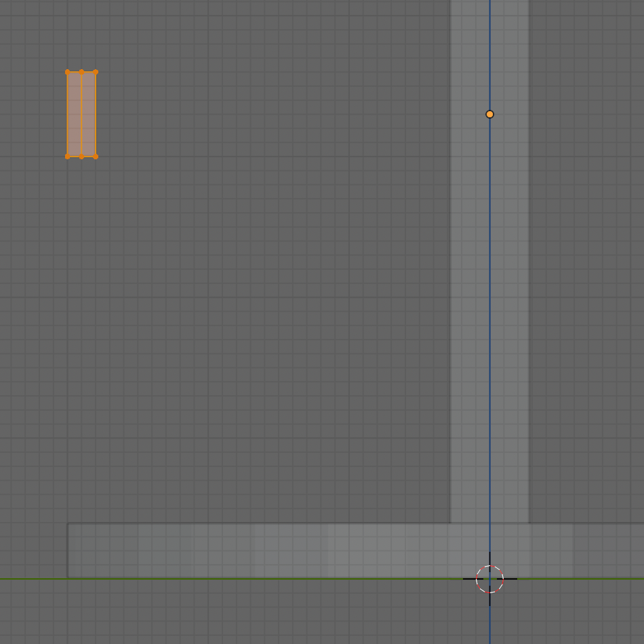Click the green horizontal axis line
Screen dimensions: 644x644
[203, 579]
